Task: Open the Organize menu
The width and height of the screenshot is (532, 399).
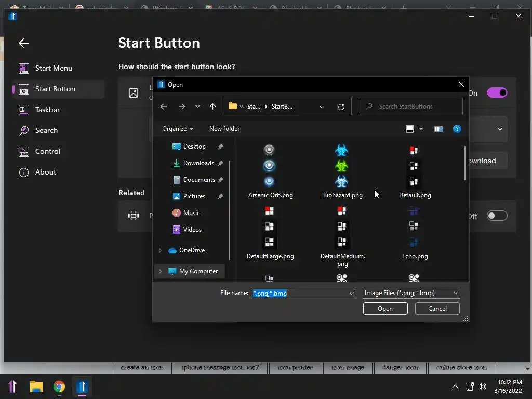Action: click(x=178, y=129)
